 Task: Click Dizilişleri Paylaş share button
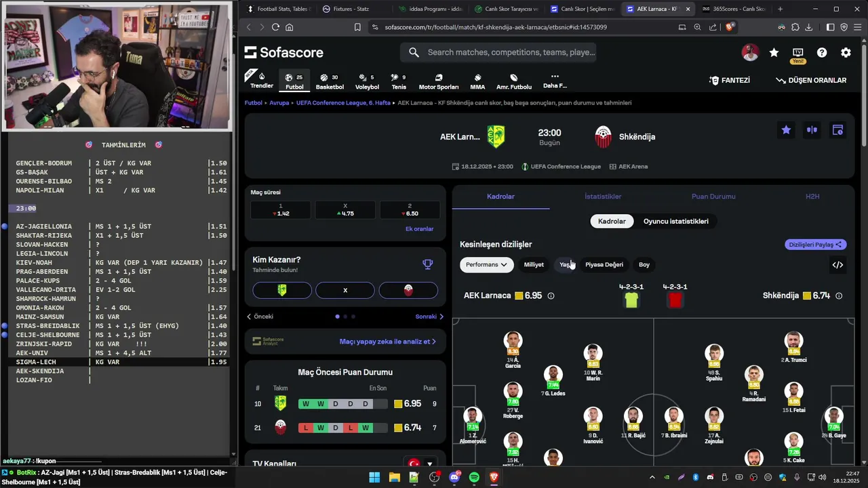coord(815,245)
